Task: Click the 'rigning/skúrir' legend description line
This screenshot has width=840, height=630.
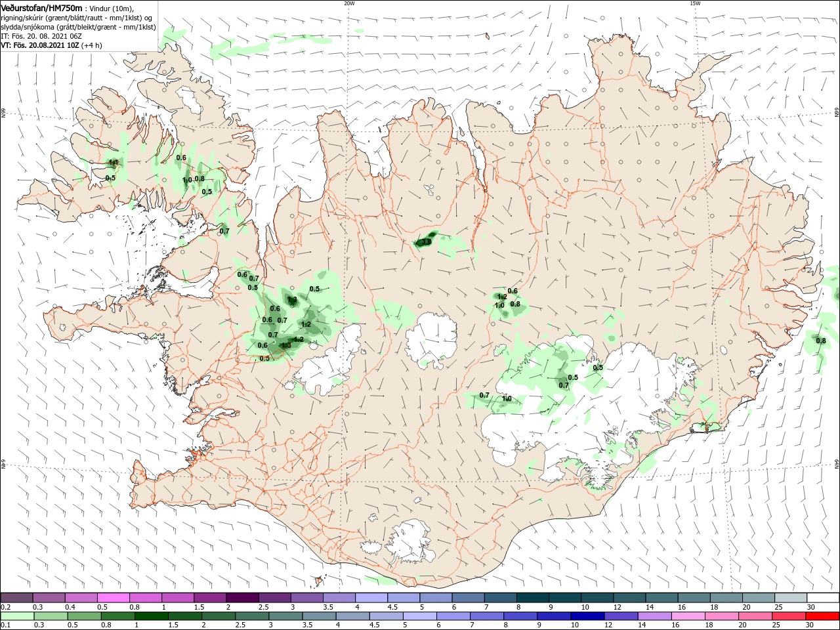Action: 76,17
